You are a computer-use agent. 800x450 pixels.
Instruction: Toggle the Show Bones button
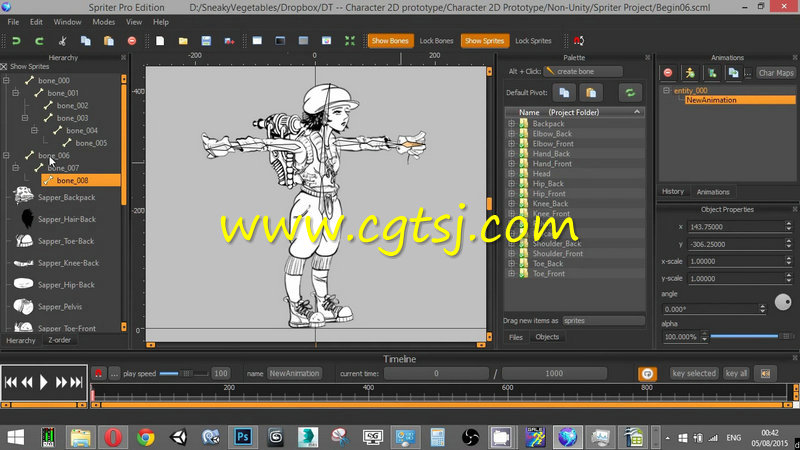[390, 41]
